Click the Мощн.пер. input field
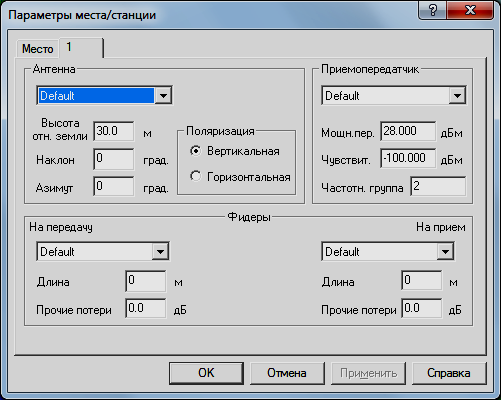This screenshot has height=400, width=501. 408,131
